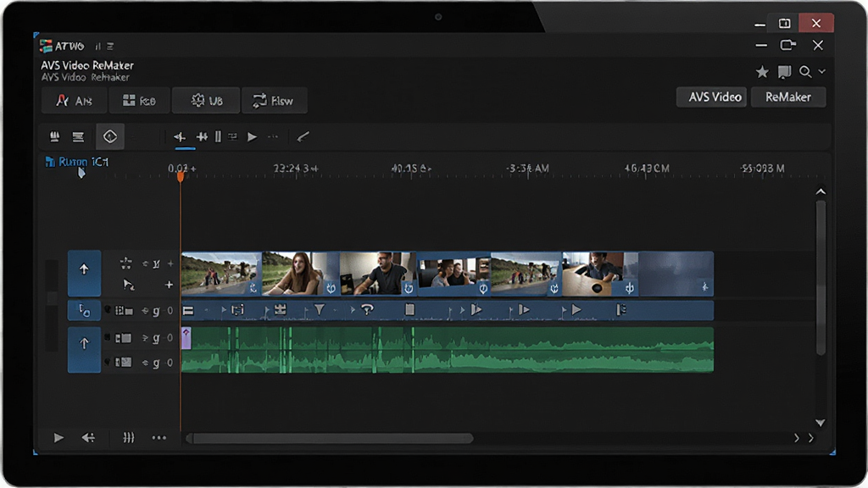Viewport: 868px width, 488px height.
Task: Select the clip of the long-haired woman
Action: click(301, 274)
